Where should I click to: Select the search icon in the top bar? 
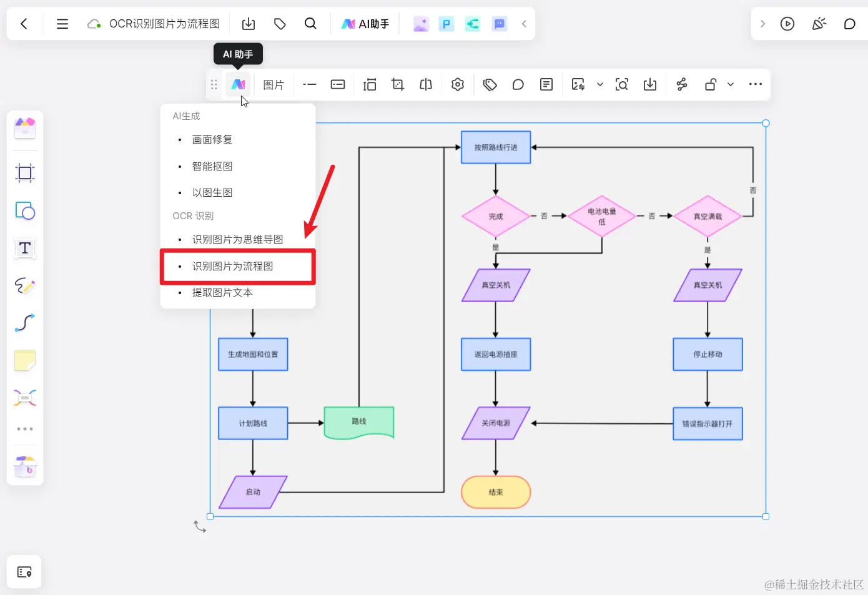click(x=310, y=23)
